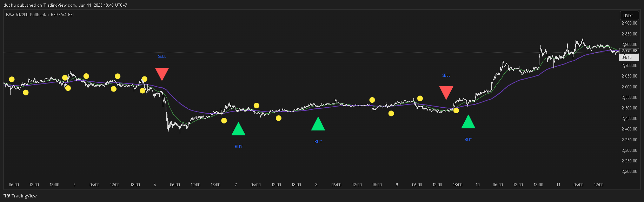
Task: Click date label 5 on the time axis
Action: (x=74, y=185)
